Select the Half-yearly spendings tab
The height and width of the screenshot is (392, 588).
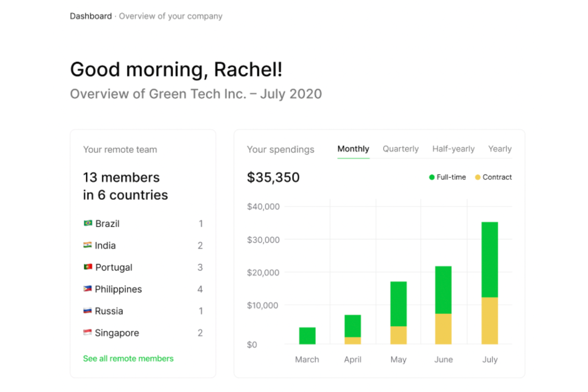[453, 149]
